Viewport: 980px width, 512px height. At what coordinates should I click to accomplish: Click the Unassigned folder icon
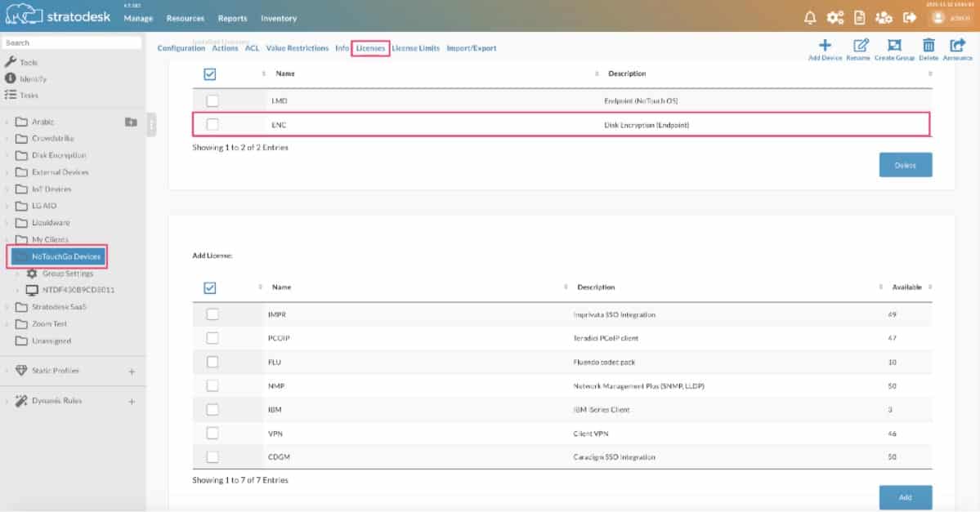21,341
